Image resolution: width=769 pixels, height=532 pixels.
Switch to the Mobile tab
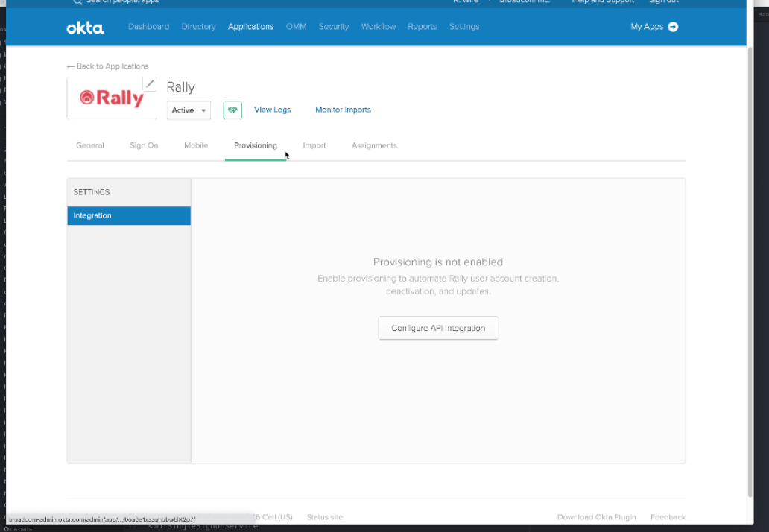tap(196, 145)
